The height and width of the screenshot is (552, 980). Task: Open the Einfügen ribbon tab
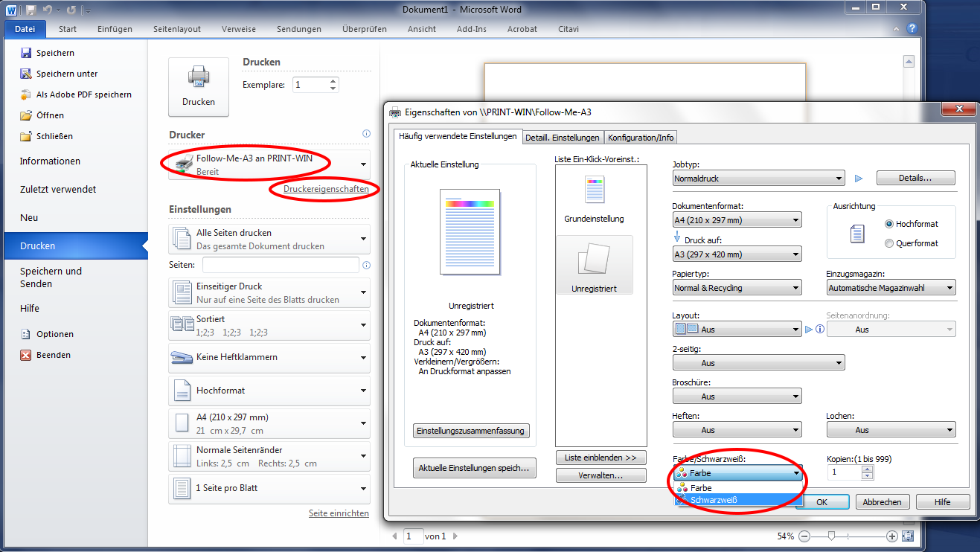[115, 29]
